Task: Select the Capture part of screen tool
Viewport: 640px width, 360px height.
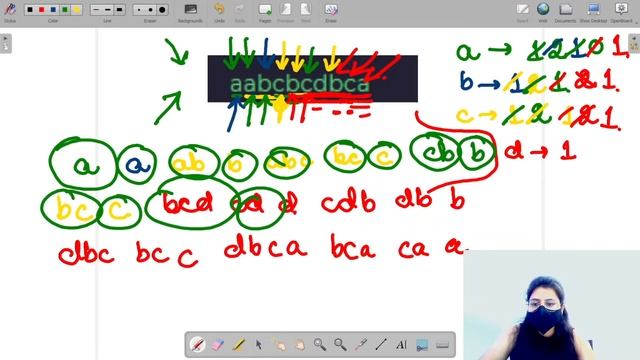Action: coord(422,345)
